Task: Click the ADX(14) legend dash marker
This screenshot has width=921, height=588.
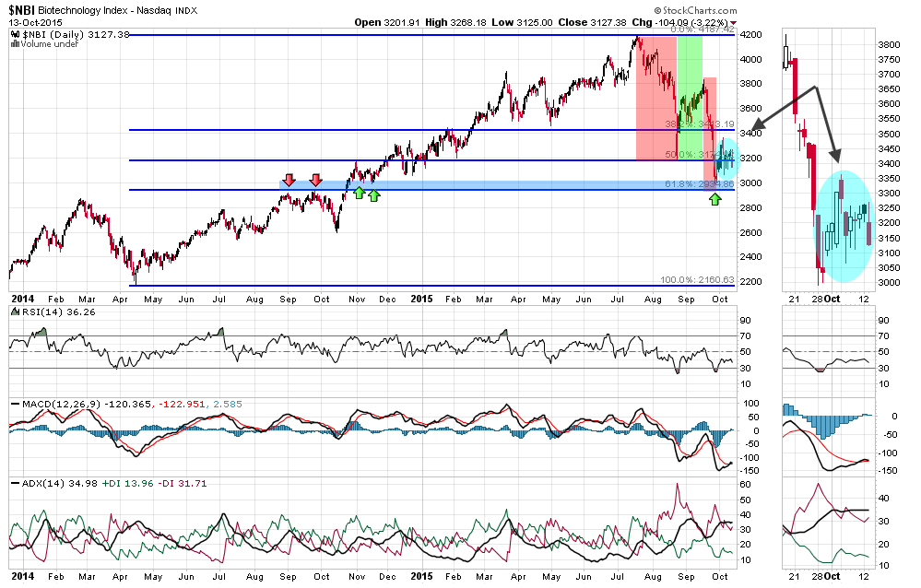Action: click(x=16, y=484)
